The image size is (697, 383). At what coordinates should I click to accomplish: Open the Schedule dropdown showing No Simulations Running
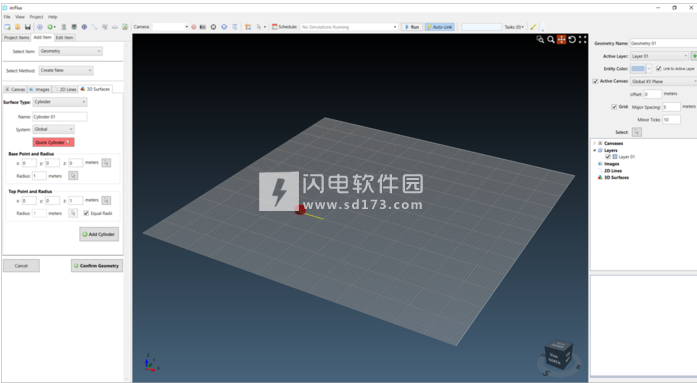point(348,27)
